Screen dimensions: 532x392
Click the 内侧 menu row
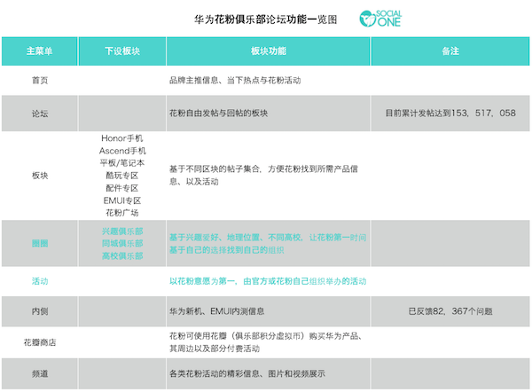pos(265,311)
